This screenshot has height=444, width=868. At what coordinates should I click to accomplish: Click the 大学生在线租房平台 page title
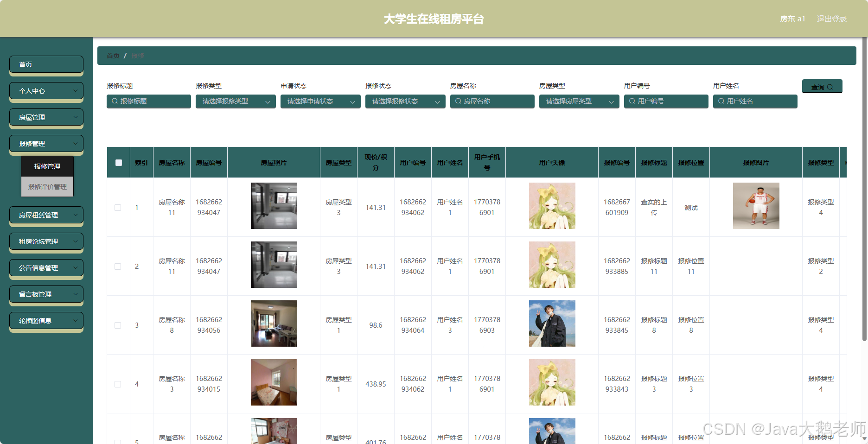point(434,19)
